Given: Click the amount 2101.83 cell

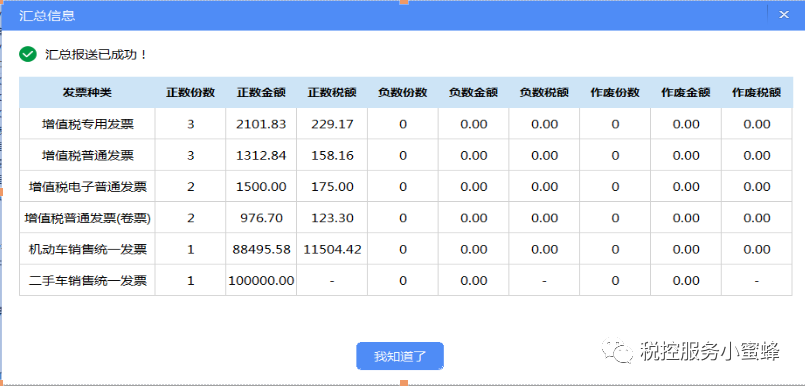Looking at the screenshot, I should point(261,124).
